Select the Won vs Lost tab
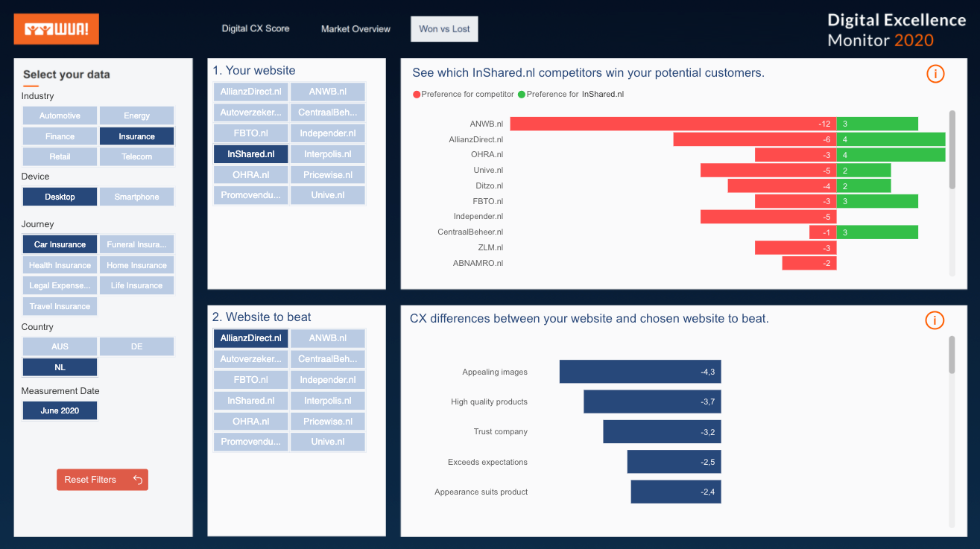This screenshot has width=980, height=549. (444, 29)
